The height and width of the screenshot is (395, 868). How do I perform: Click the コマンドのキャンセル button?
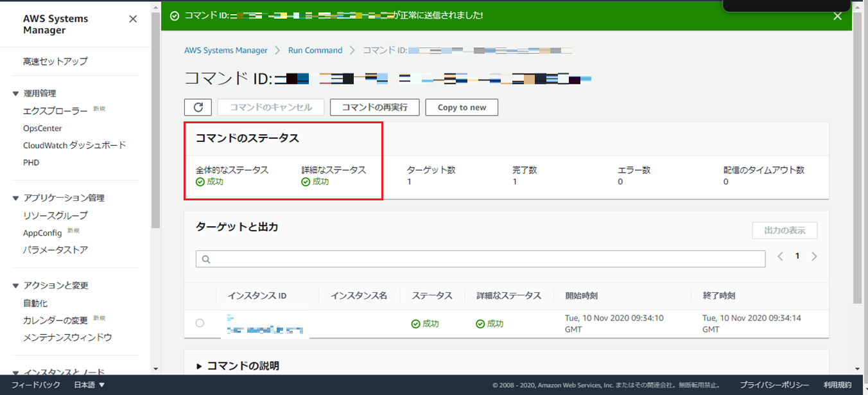click(271, 107)
